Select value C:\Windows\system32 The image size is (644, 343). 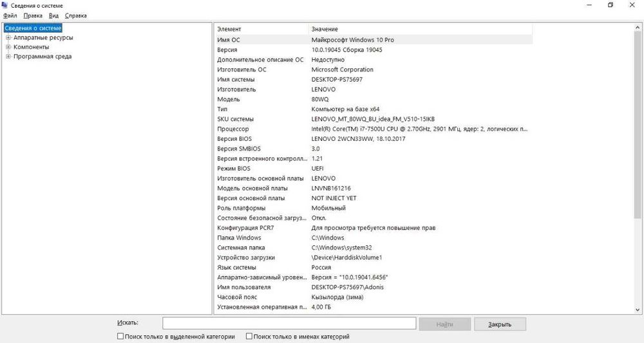pyautogui.click(x=341, y=247)
